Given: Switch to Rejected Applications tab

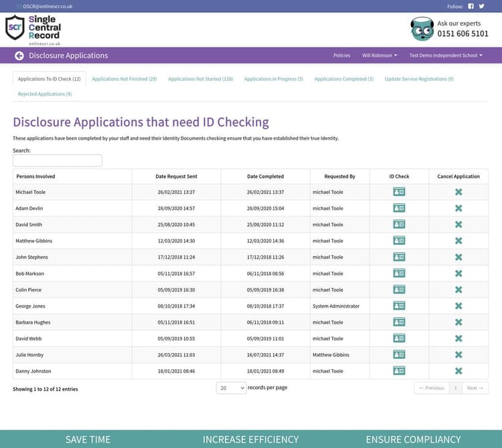Looking at the screenshot, I should pos(45,94).
